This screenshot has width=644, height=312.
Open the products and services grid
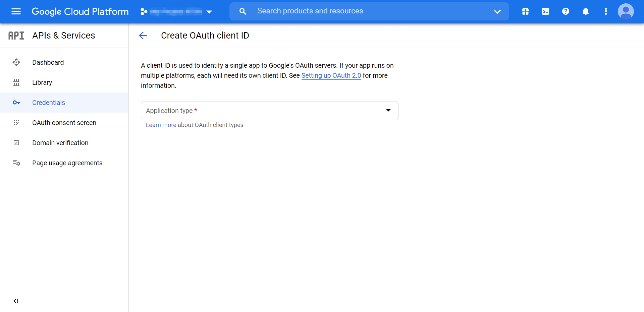point(525,11)
